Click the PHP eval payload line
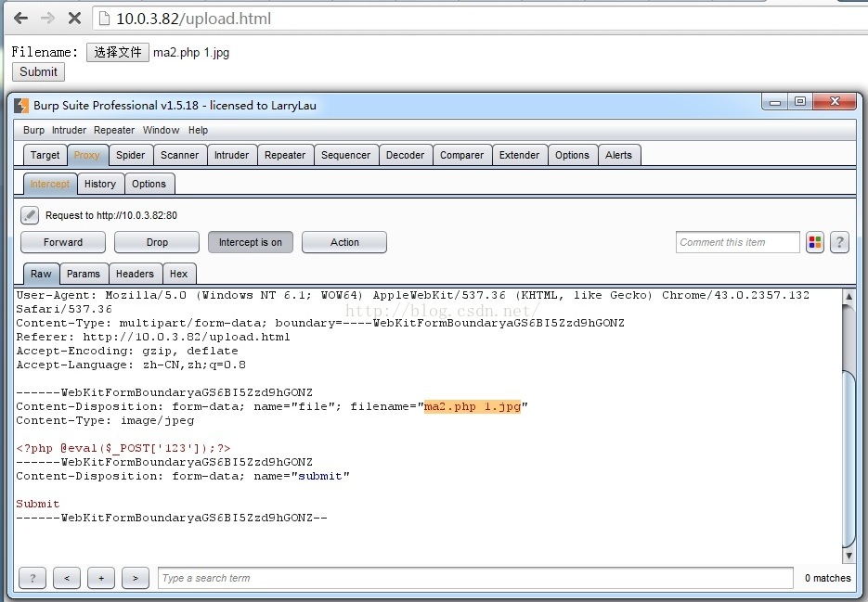 [123, 449]
